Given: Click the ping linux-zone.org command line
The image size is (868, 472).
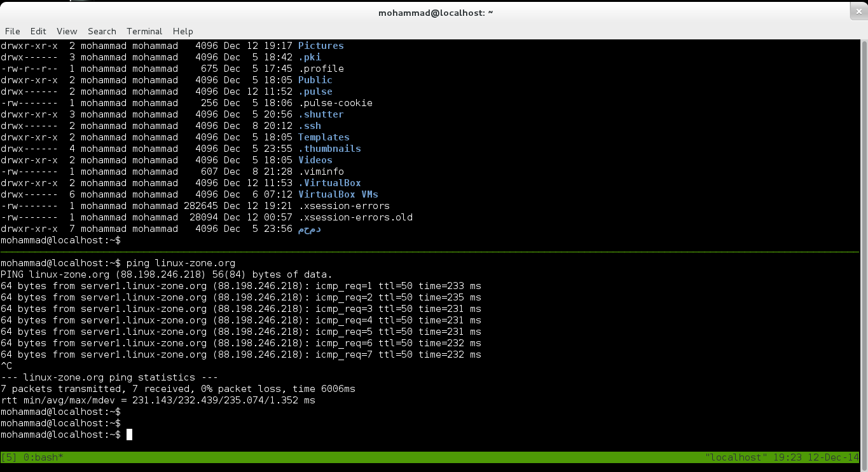Looking at the screenshot, I should (x=181, y=263).
